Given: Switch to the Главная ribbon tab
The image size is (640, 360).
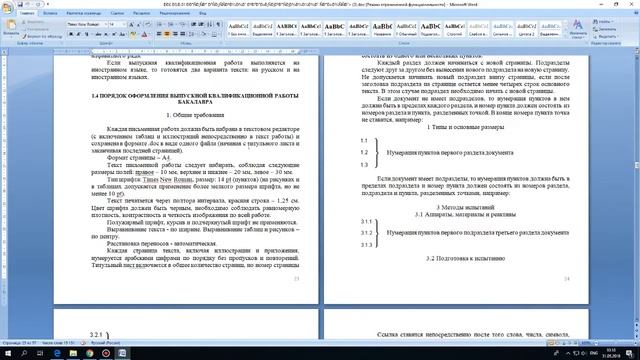Looking at the screenshot, I should point(27,13).
